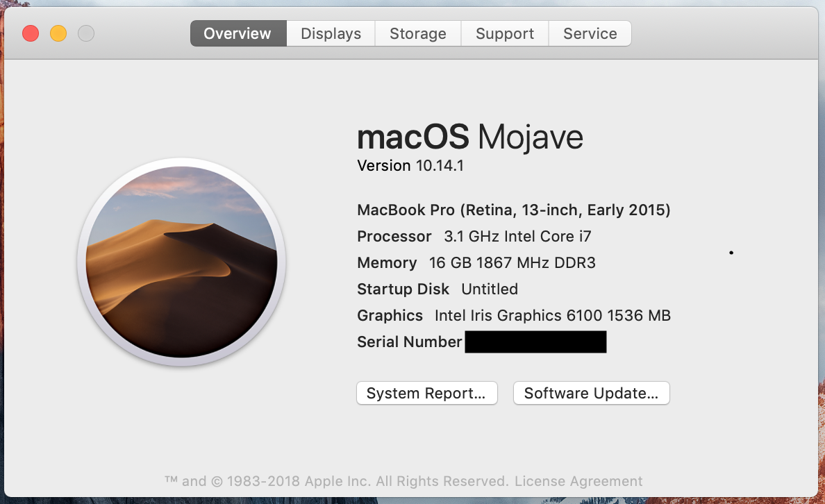Viewport: 825px width, 504px height.
Task: Minimize window with the yellow button
Action: click(58, 33)
